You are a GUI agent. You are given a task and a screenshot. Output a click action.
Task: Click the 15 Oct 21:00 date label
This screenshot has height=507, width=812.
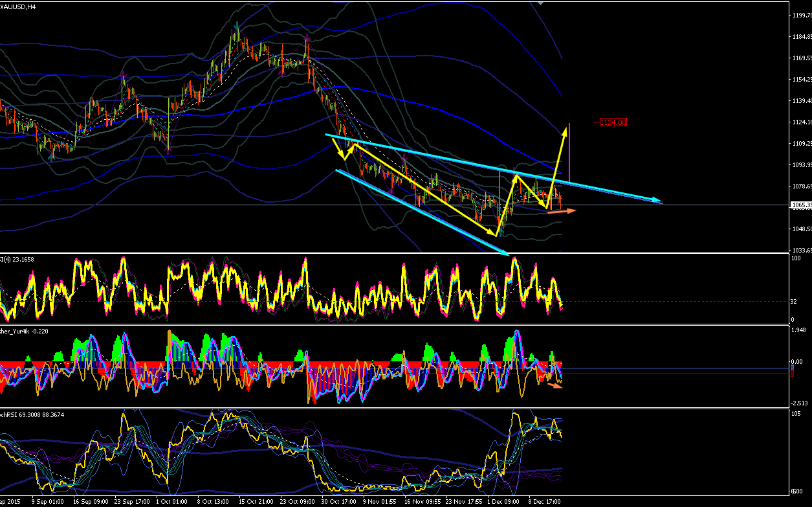coord(254,501)
